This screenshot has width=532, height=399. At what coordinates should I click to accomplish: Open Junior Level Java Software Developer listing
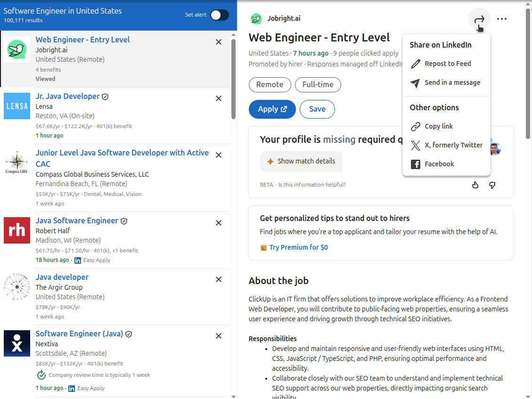pyautogui.click(x=122, y=158)
